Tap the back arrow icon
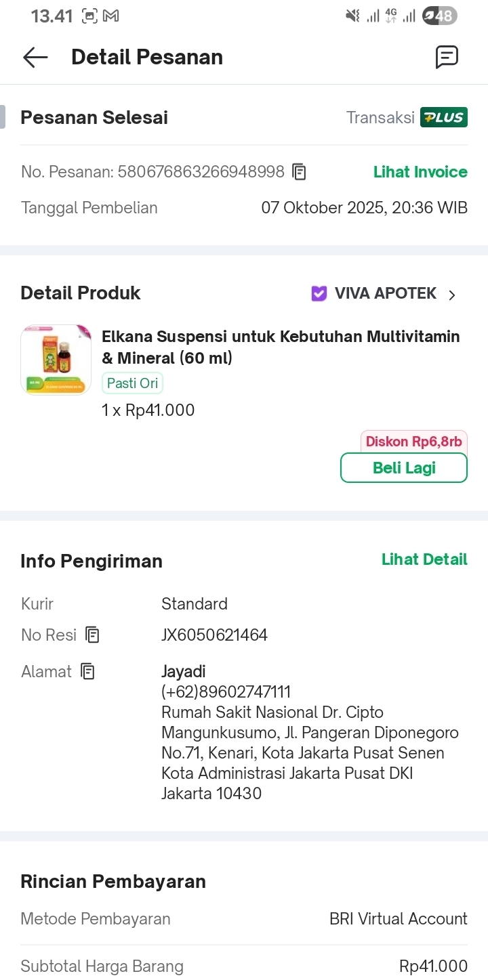 point(35,58)
